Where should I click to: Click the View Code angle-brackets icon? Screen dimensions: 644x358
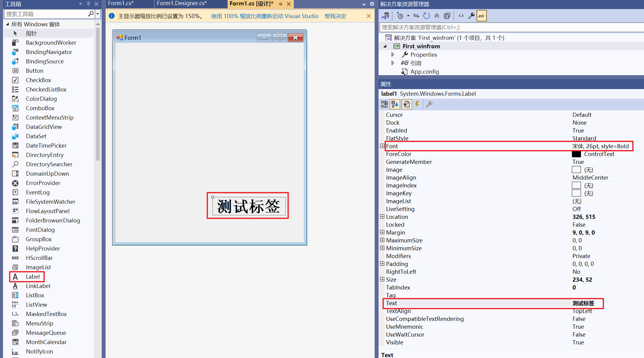461,16
